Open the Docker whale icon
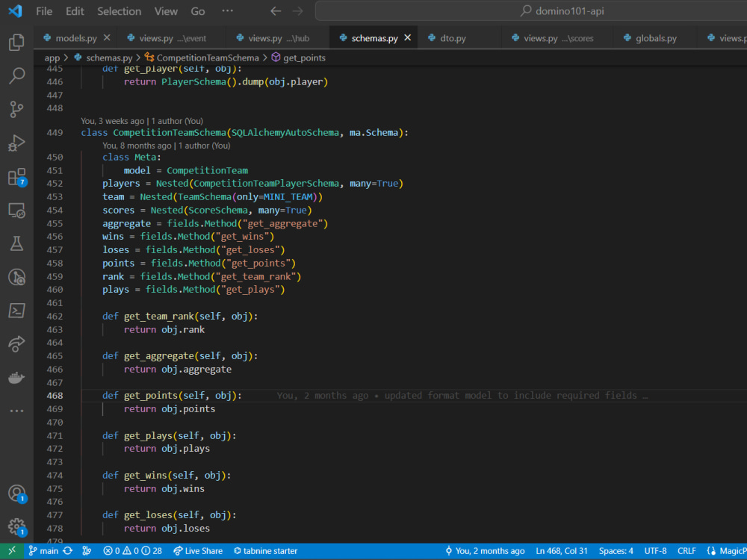 coord(16,378)
